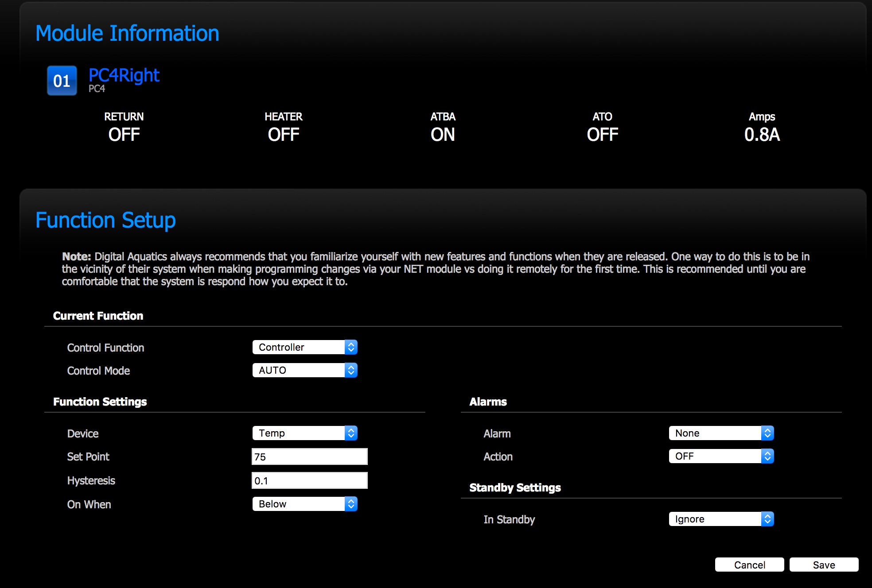Click the ATO outlet OFF status

tap(602, 134)
